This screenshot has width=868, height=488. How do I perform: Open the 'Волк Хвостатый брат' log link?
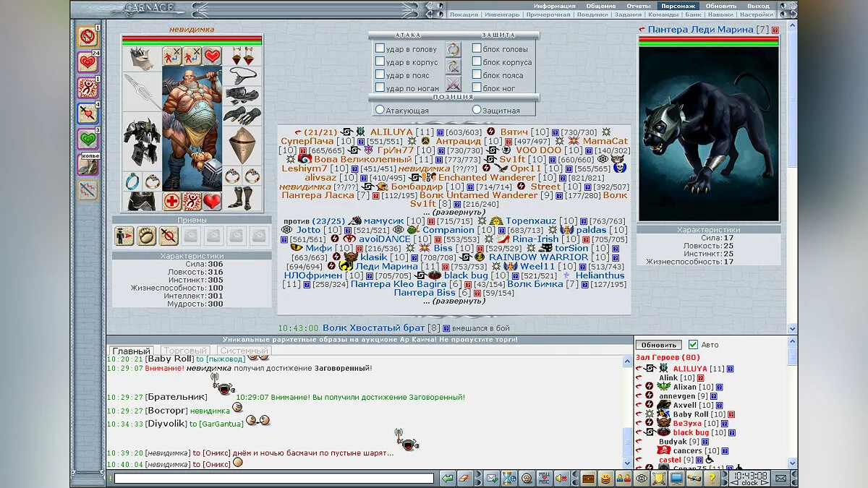pos(375,328)
